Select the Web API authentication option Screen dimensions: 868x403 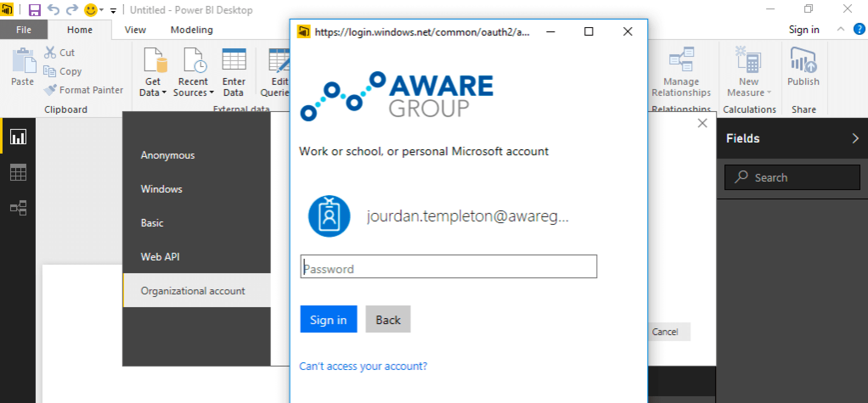click(x=160, y=257)
